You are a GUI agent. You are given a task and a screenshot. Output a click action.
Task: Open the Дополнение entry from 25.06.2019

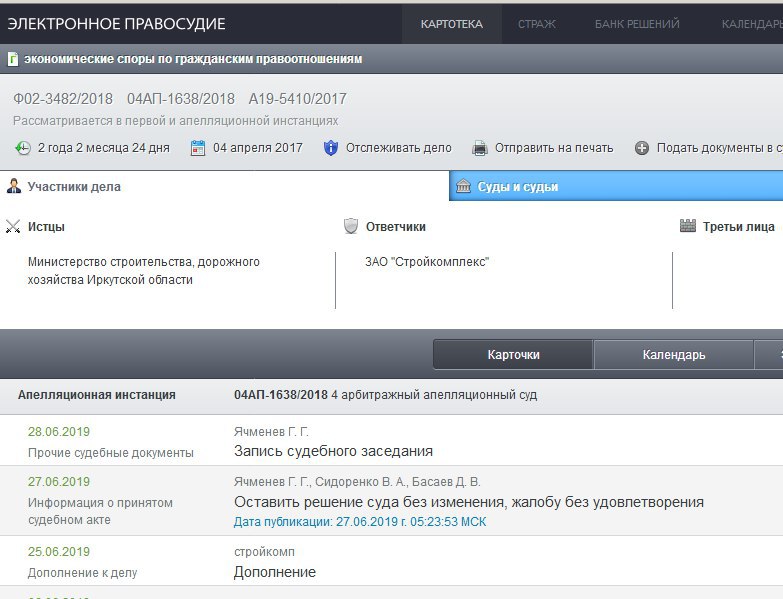click(x=275, y=572)
